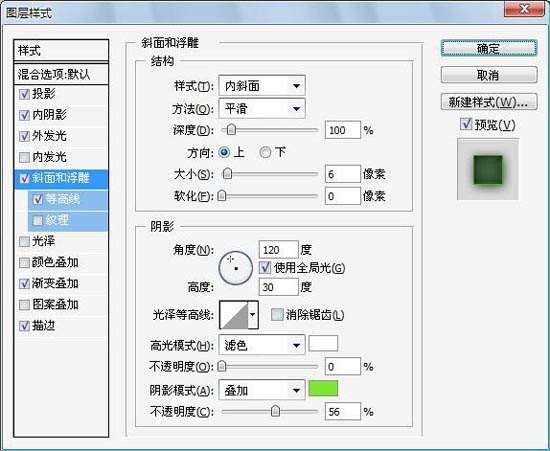Select the 上 direction radio button
The height and width of the screenshot is (451, 550).
click(224, 152)
